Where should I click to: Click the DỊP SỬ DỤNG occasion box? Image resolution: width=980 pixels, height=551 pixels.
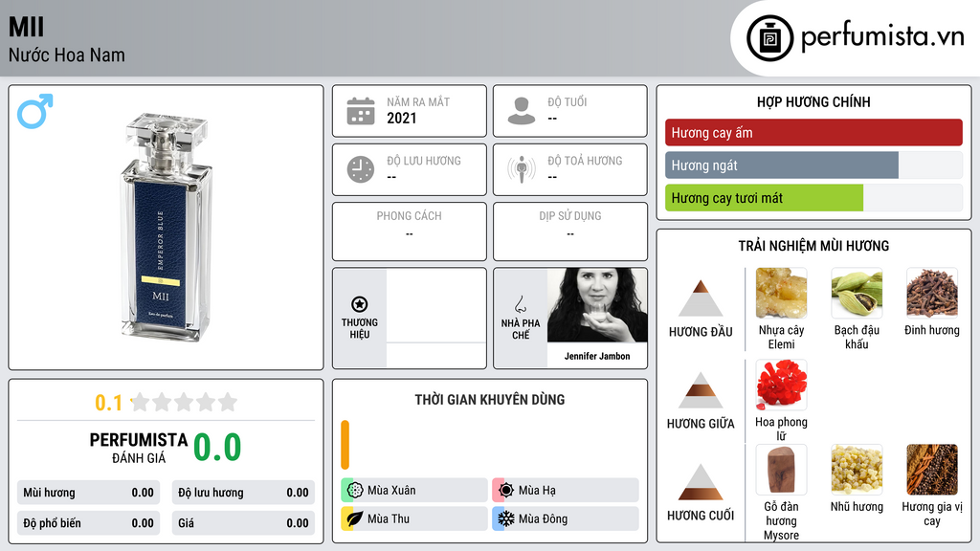coord(570,231)
